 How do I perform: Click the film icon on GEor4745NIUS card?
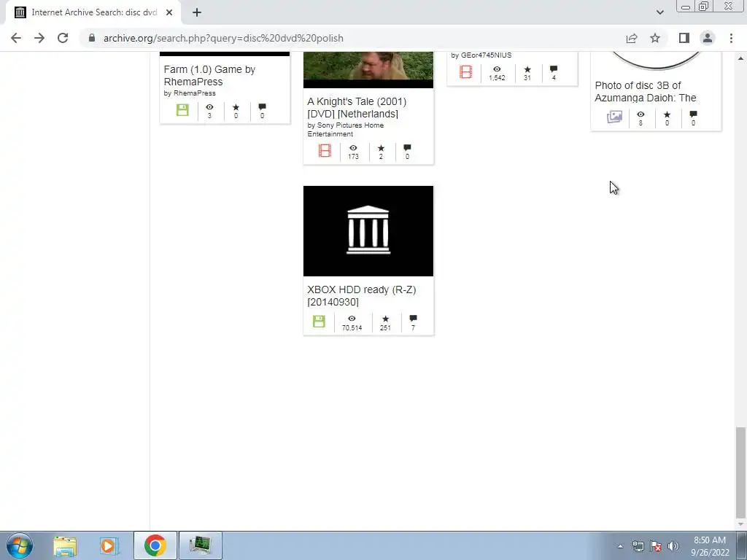click(466, 72)
